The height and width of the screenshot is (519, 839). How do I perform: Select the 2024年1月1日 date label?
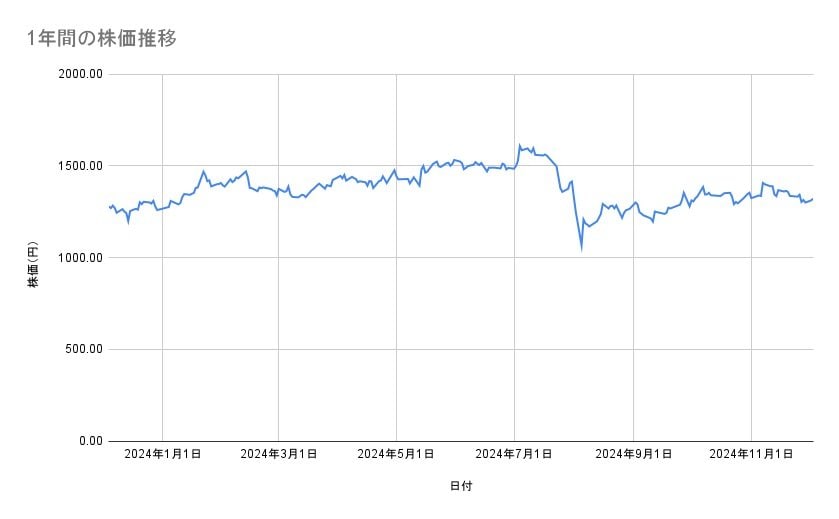pyautogui.click(x=162, y=454)
